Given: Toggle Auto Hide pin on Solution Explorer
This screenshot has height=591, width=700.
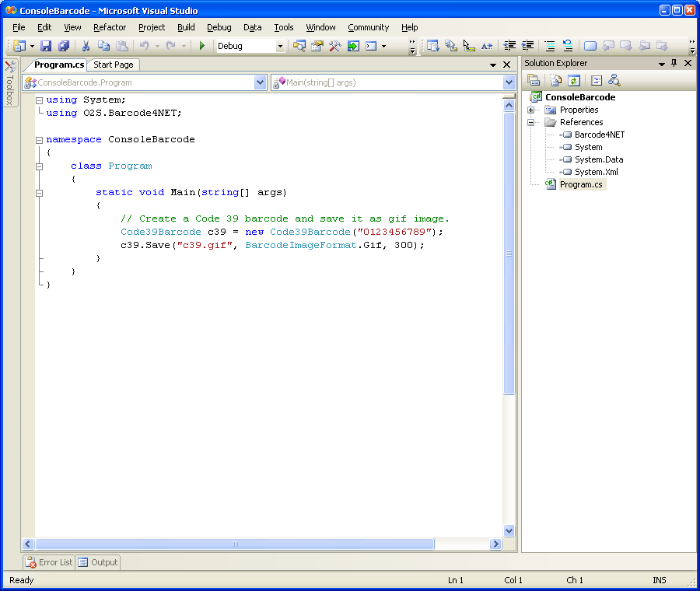Looking at the screenshot, I should [674, 64].
